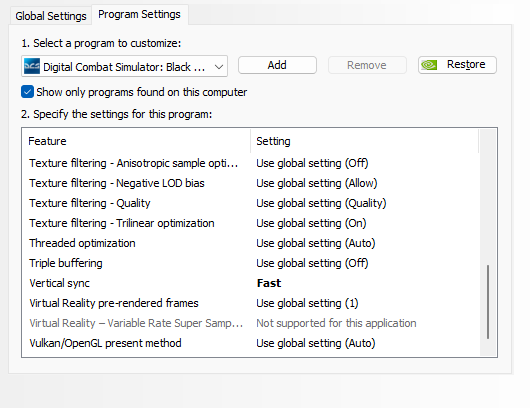Select Vulkan/OpenGL present method row
Image resolution: width=530 pixels, height=408 pixels.
[250, 343]
